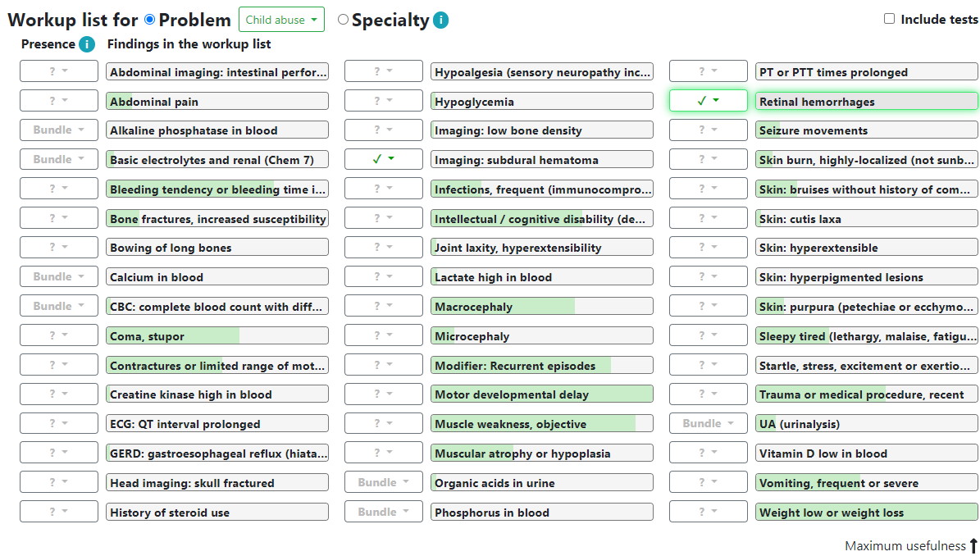Open presence dropdown for Abdominal pain
The height and width of the screenshot is (556, 980).
(x=59, y=101)
